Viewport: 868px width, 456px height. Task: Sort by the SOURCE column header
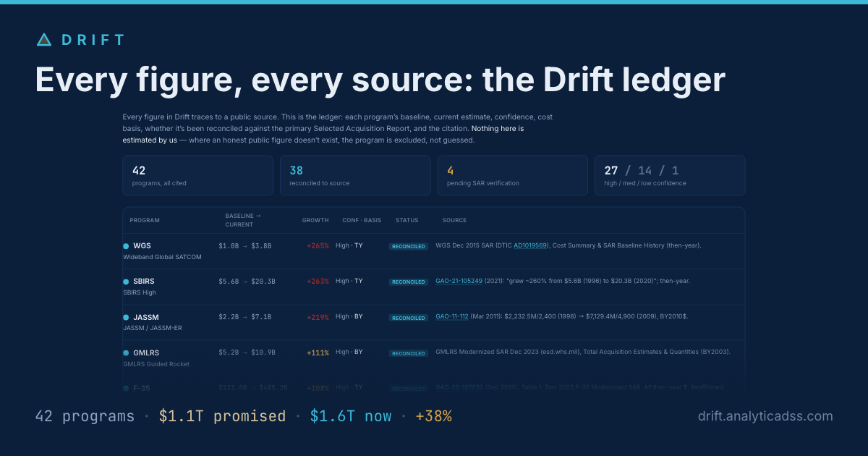point(454,220)
